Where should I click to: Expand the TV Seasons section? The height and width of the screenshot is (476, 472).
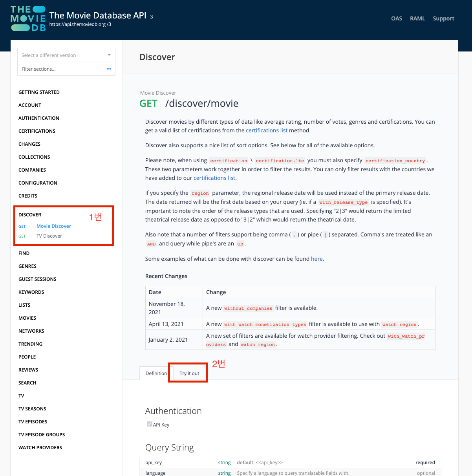pos(32,409)
